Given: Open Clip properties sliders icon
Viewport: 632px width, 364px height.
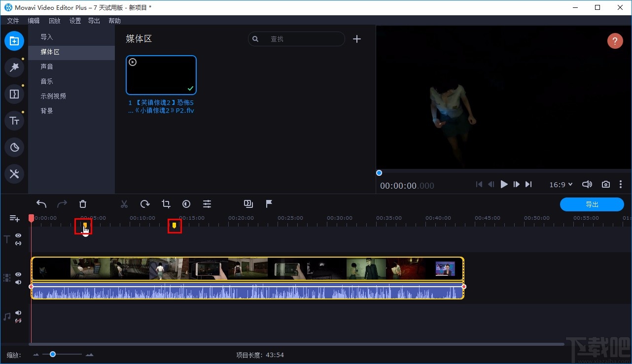Looking at the screenshot, I should pyautogui.click(x=207, y=204).
